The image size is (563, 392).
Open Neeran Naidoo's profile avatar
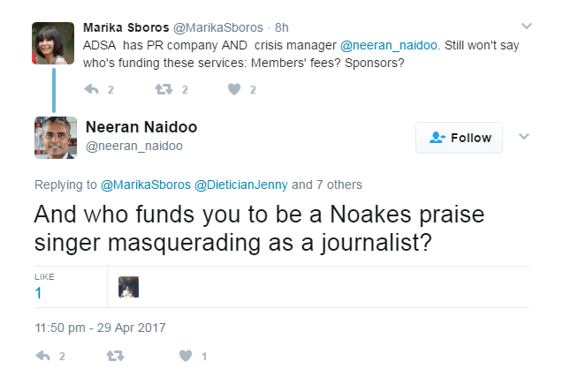pyautogui.click(x=56, y=137)
